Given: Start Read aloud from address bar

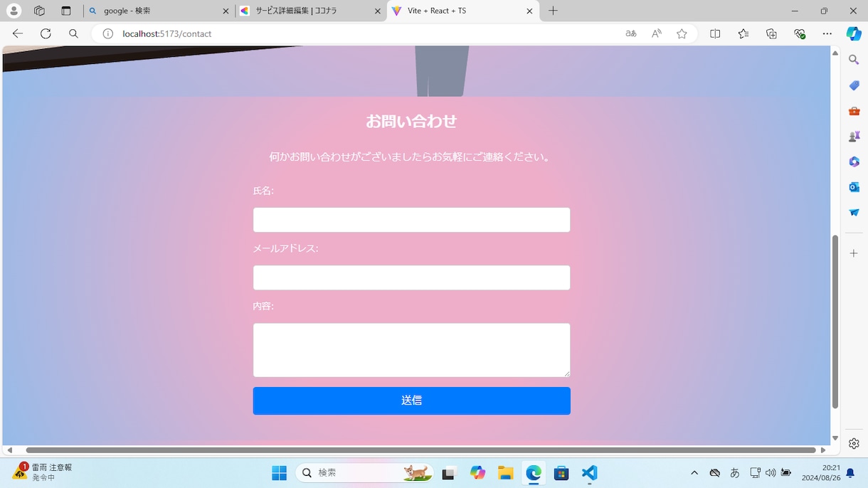Looking at the screenshot, I should 657,33.
